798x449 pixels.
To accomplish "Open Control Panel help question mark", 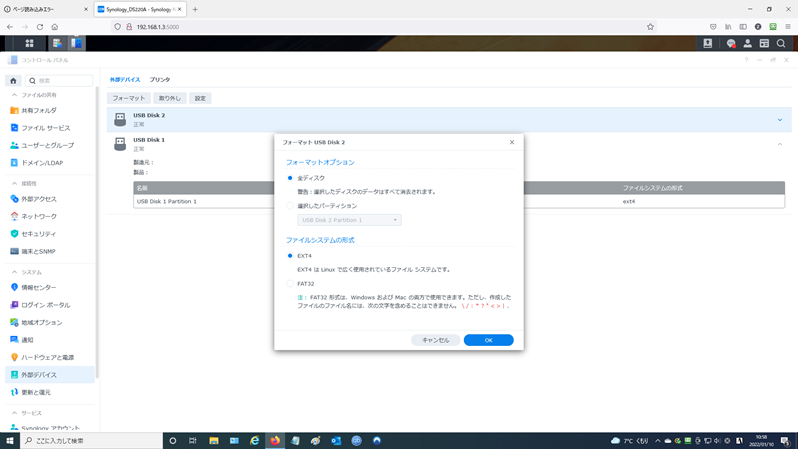I will (x=746, y=60).
